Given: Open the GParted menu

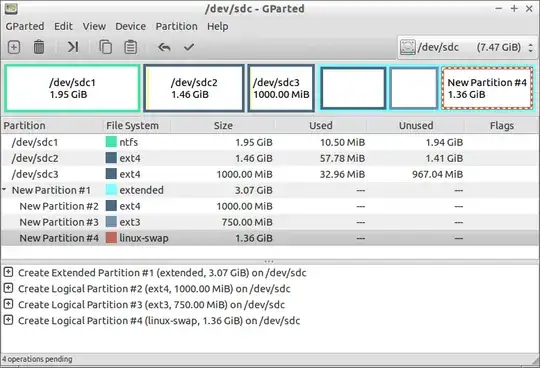Looking at the screenshot, I should (25, 27).
